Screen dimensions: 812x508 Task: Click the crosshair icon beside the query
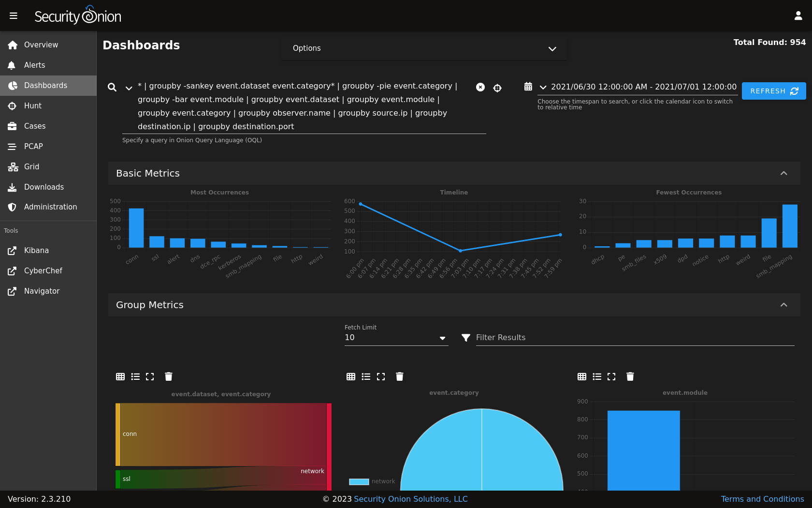[x=497, y=88]
